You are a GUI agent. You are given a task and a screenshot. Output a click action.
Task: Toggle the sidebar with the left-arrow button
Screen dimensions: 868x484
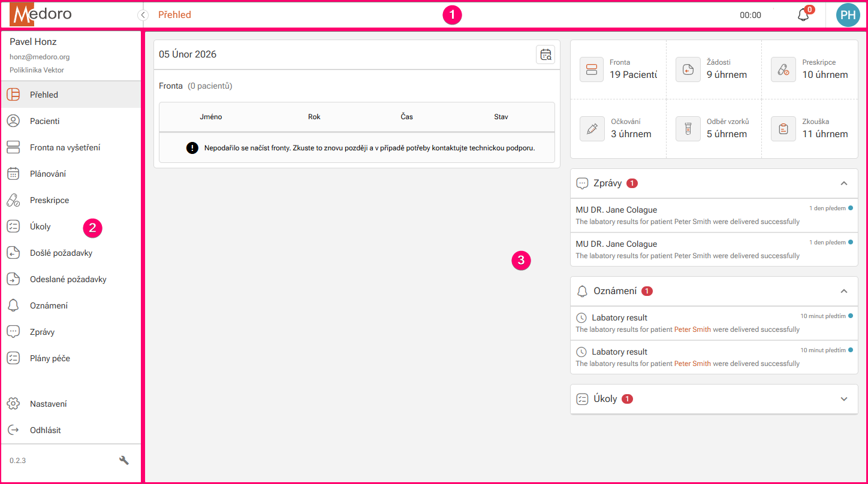point(143,14)
